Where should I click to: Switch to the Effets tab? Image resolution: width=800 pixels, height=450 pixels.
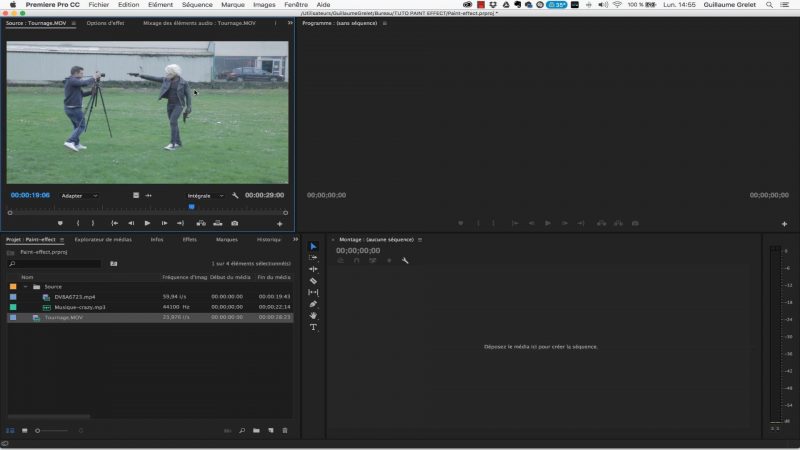click(190, 240)
